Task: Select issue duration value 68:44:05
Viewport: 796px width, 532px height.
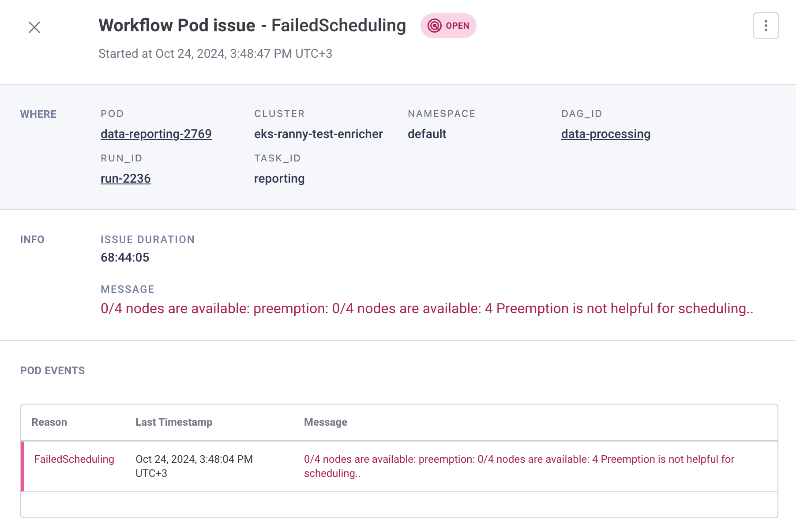Action: (125, 257)
